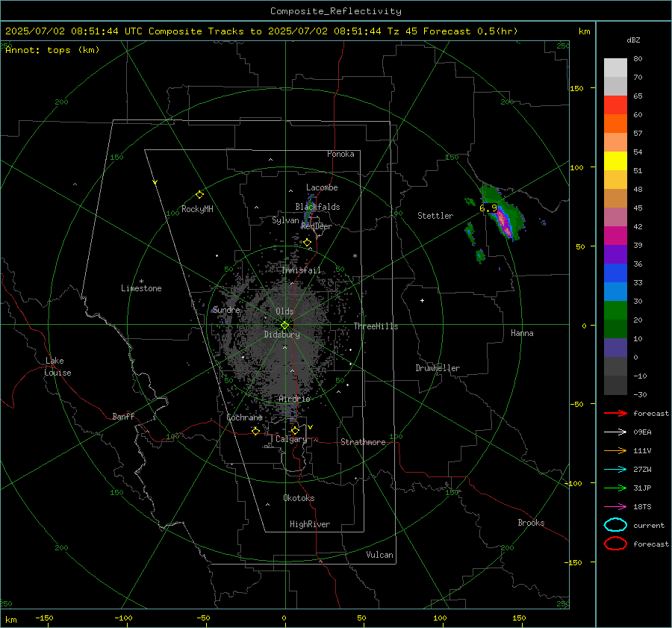This screenshot has width=672, height=628.
Task: Click the RockyMH label on the map
Action: tap(197, 209)
